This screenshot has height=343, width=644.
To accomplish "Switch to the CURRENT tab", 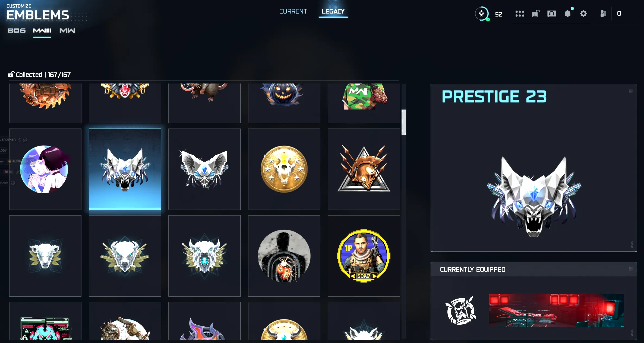I will (293, 11).
